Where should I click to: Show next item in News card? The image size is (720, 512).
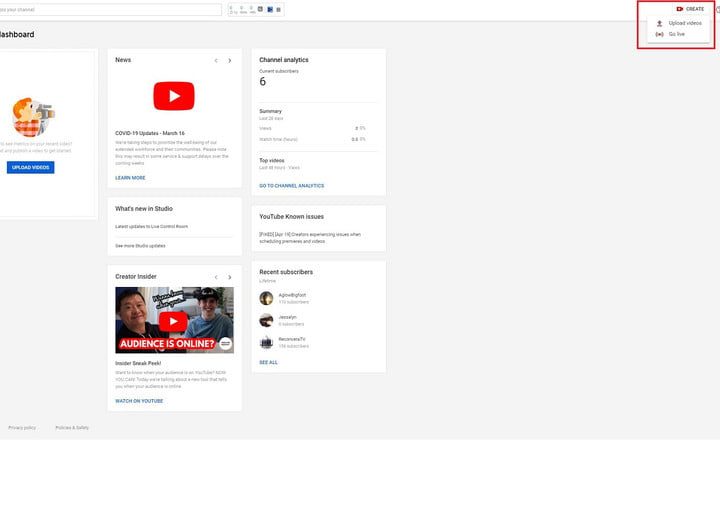point(230,61)
